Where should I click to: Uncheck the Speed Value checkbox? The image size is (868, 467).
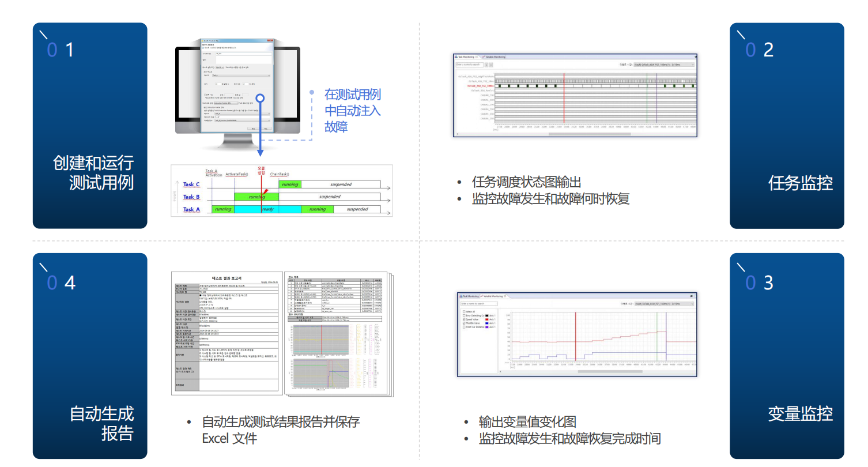tap(463, 319)
